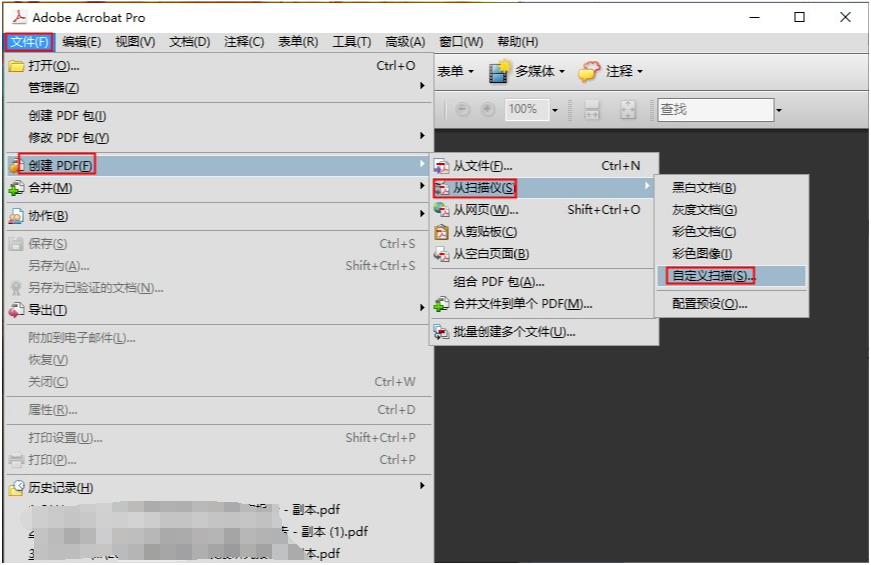Click the folder icon beside 打开(O)

(16, 66)
